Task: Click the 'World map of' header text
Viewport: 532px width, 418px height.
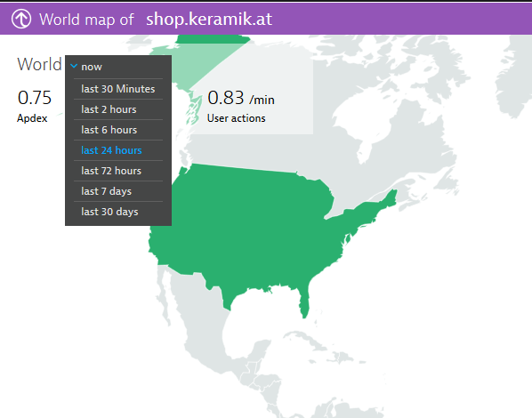Action: (86, 20)
